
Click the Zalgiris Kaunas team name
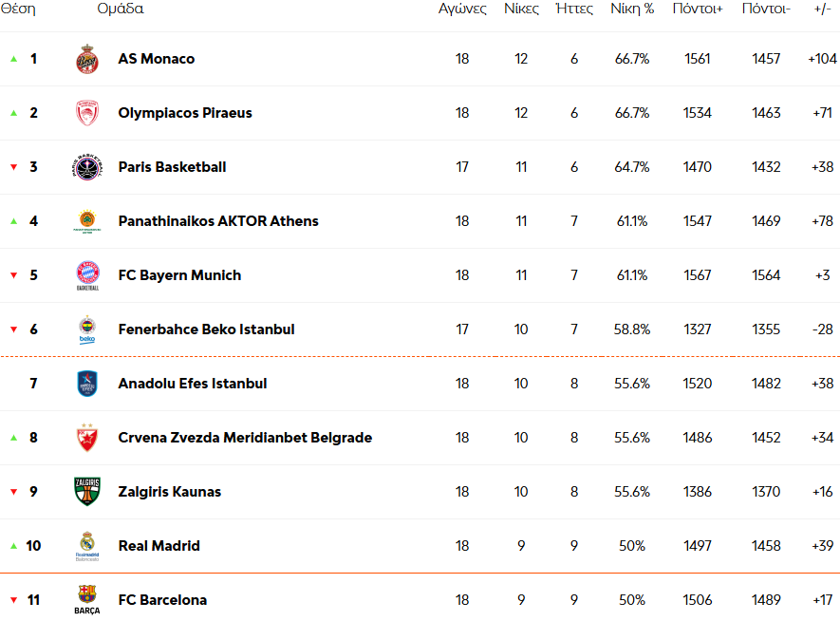(170, 492)
